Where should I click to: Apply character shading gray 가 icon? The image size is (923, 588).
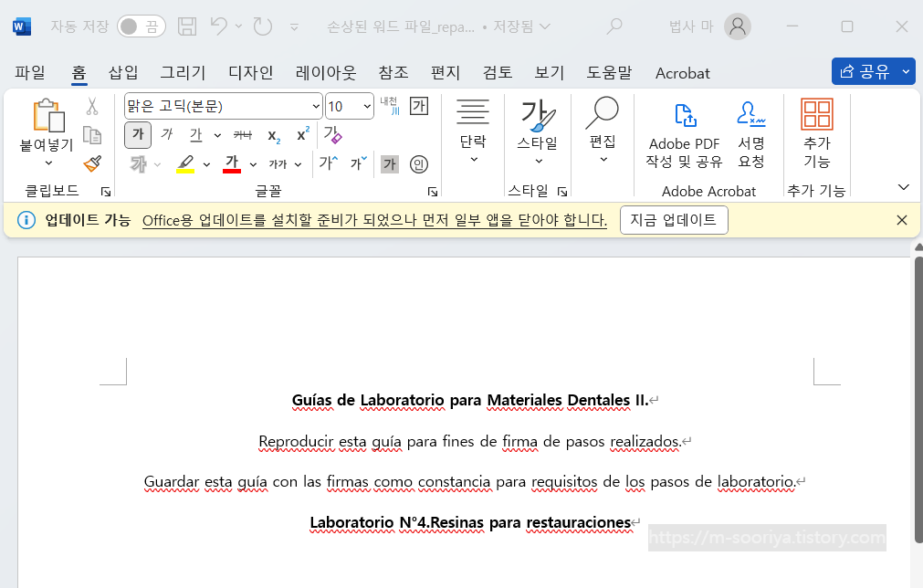click(390, 164)
